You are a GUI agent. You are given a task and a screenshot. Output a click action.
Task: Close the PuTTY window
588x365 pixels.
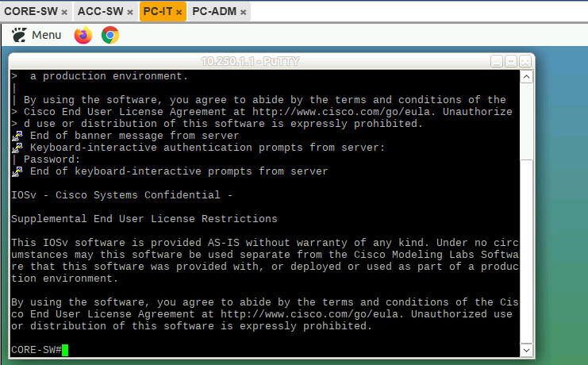(x=525, y=61)
